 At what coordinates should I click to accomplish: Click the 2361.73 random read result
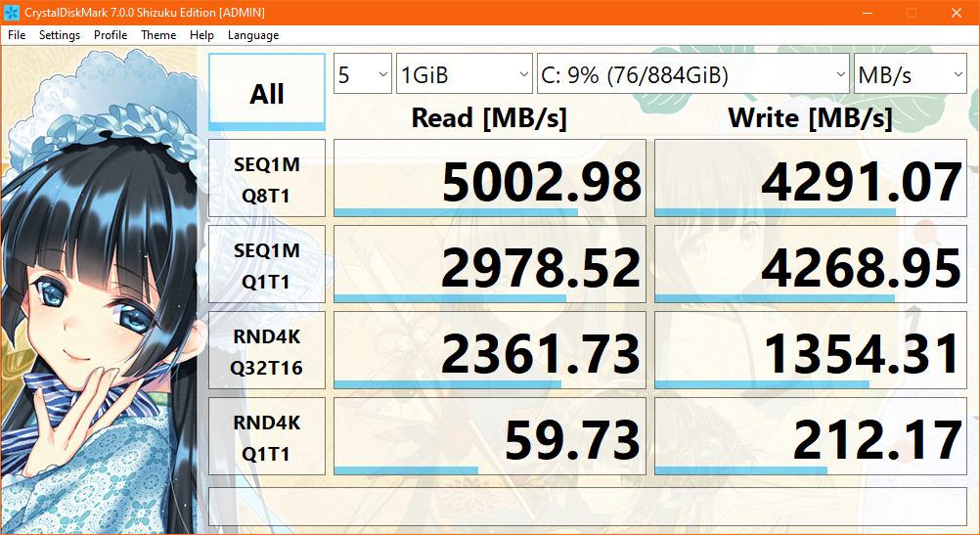[x=490, y=350]
